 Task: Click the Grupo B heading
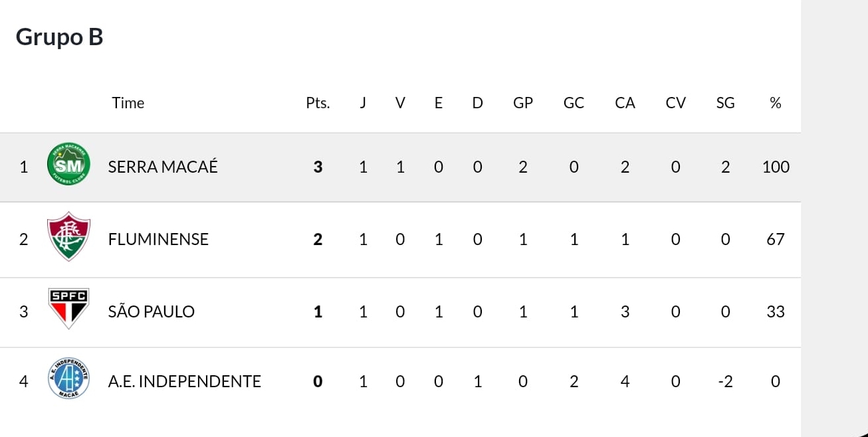59,37
